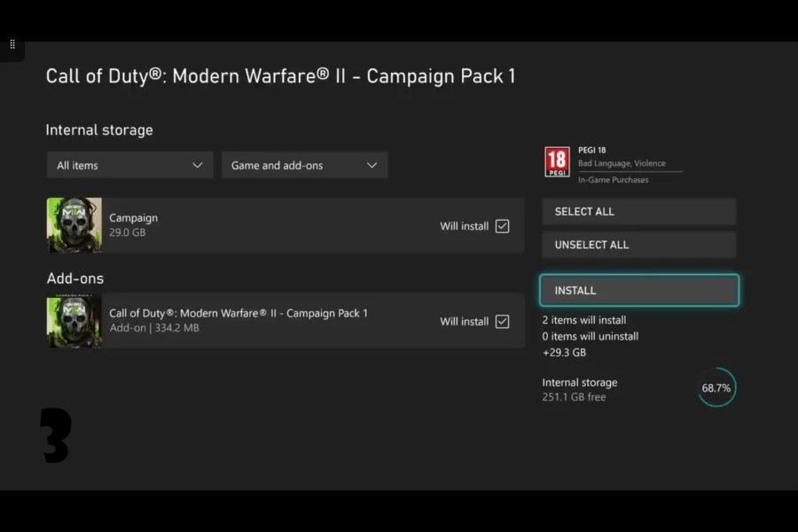
Task: Click the 'In-Game Purchases' rating note
Action: (x=613, y=180)
